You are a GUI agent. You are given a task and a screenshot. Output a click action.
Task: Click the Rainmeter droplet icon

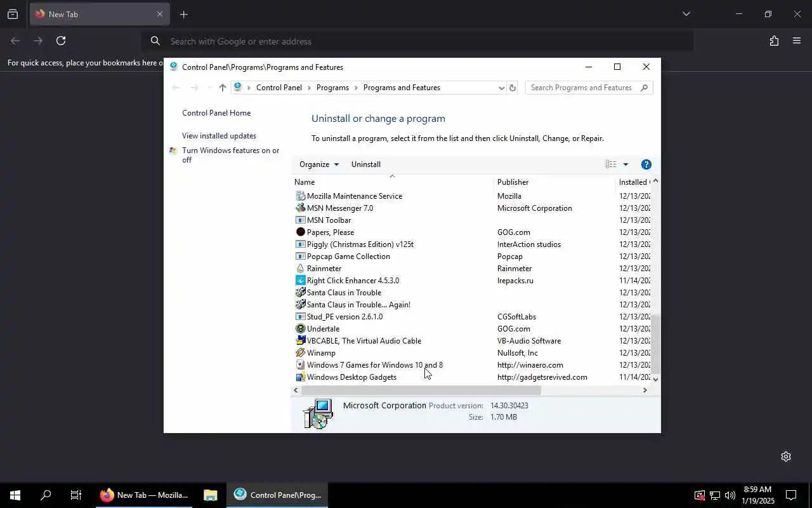[301, 268]
